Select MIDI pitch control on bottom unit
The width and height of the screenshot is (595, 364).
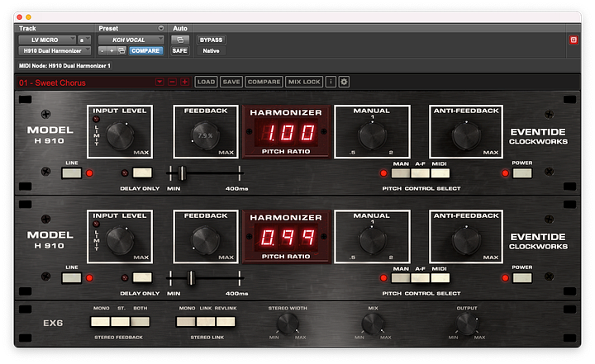[x=440, y=278]
